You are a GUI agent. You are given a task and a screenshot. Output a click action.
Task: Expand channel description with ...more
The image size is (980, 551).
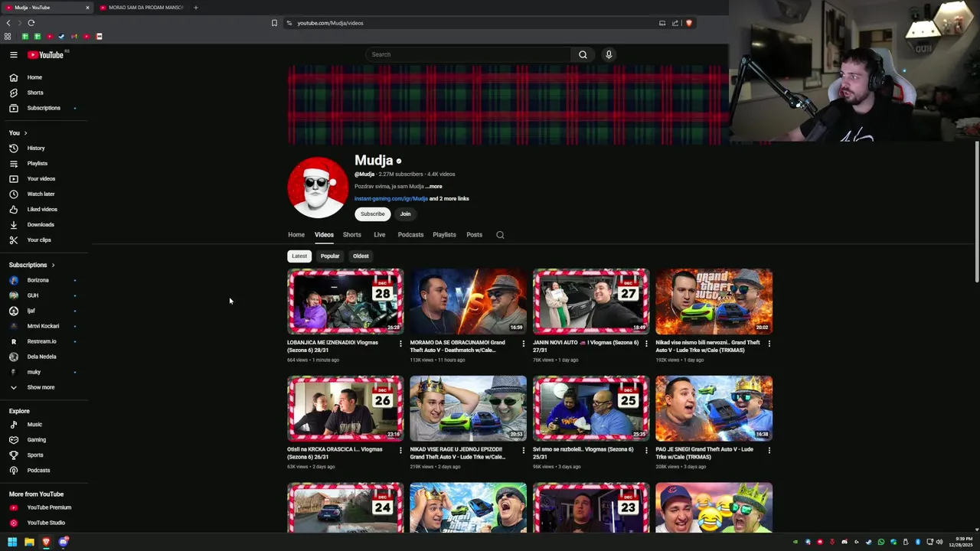pos(433,186)
